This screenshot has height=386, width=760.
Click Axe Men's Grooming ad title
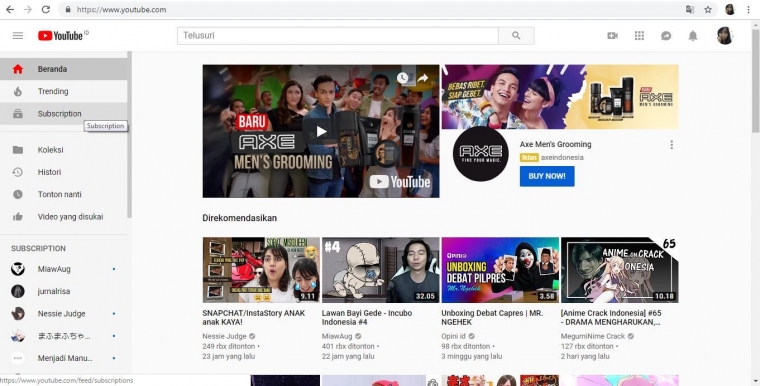555,145
